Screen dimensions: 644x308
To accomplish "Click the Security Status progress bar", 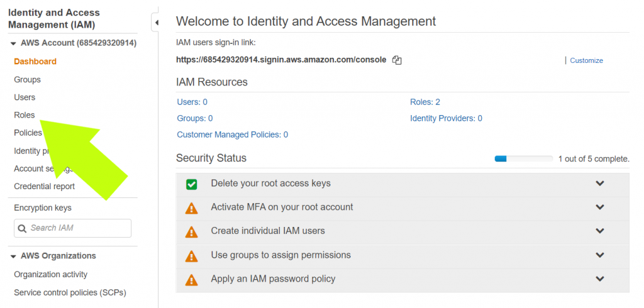I will [x=524, y=158].
